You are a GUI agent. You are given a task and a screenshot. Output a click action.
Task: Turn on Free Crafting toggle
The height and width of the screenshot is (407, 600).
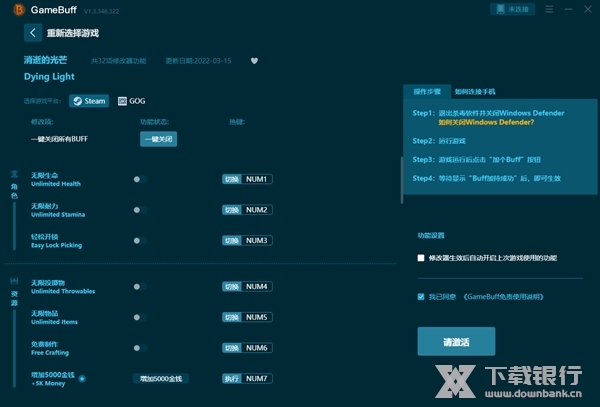tap(139, 348)
